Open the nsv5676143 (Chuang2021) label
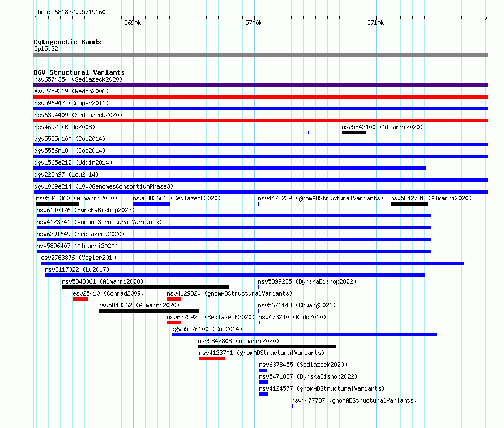Viewport: 504px width, 428px height. (297, 305)
